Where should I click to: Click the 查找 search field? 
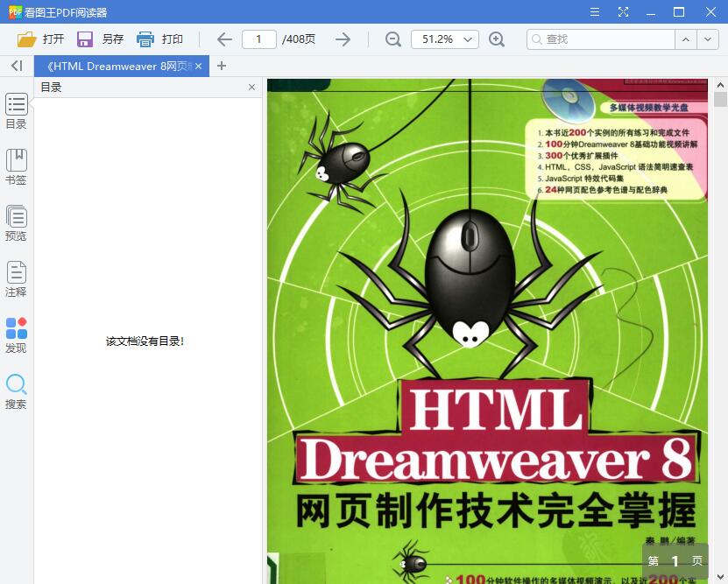coord(601,39)
